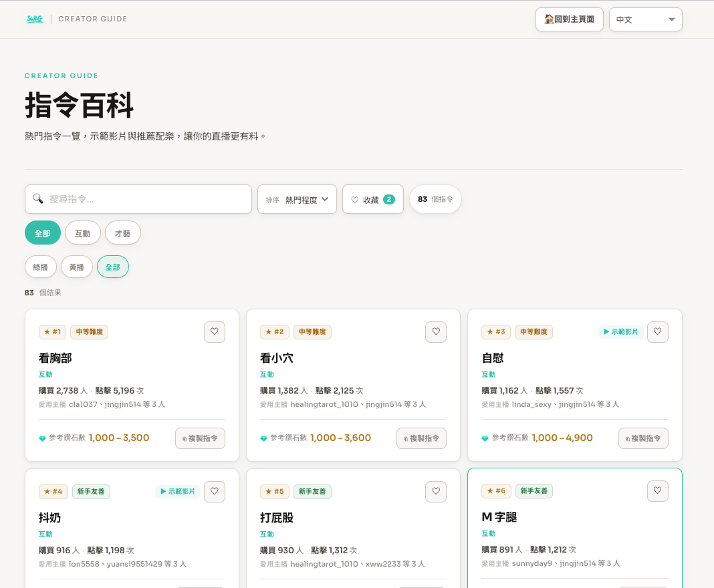This screenshot has height=588, width=714.
Task: Favorite the #1 ranked command card
Action: [x=215, y=332]
